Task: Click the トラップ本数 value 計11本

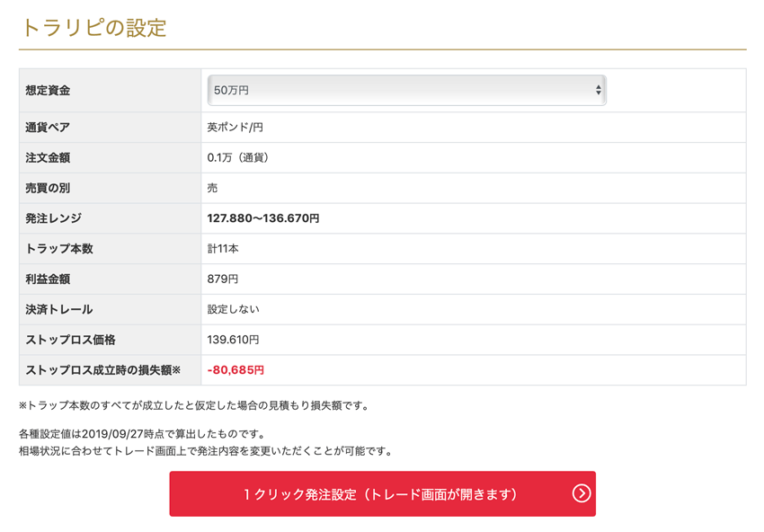Action: pos(223,249)
